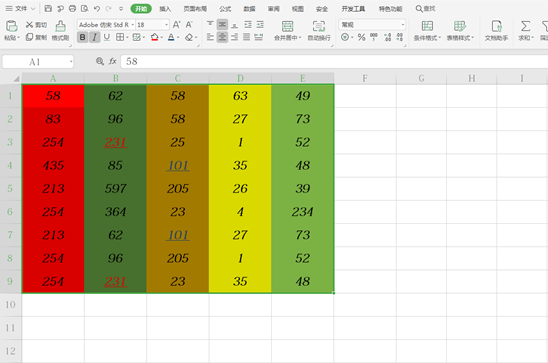Viewport: 548px width, 363px height.
Task: Apply thousands separator number style
Action: 374,37
